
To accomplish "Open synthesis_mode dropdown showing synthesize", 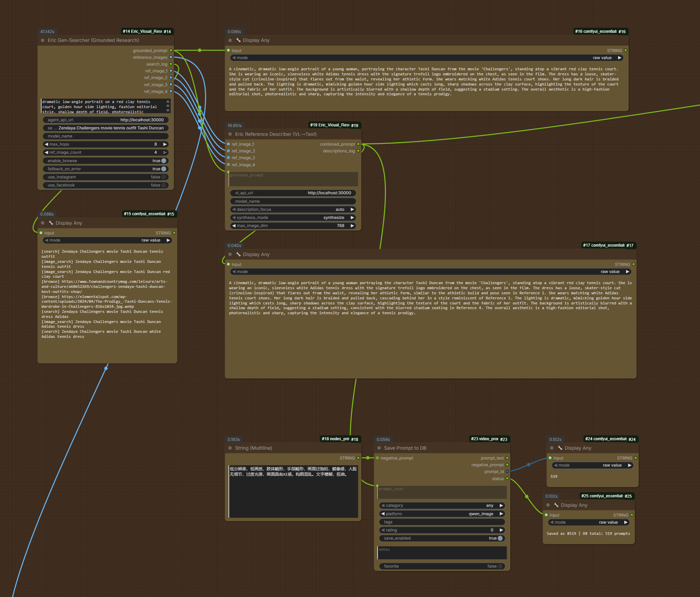I will [x=293, y=218].
